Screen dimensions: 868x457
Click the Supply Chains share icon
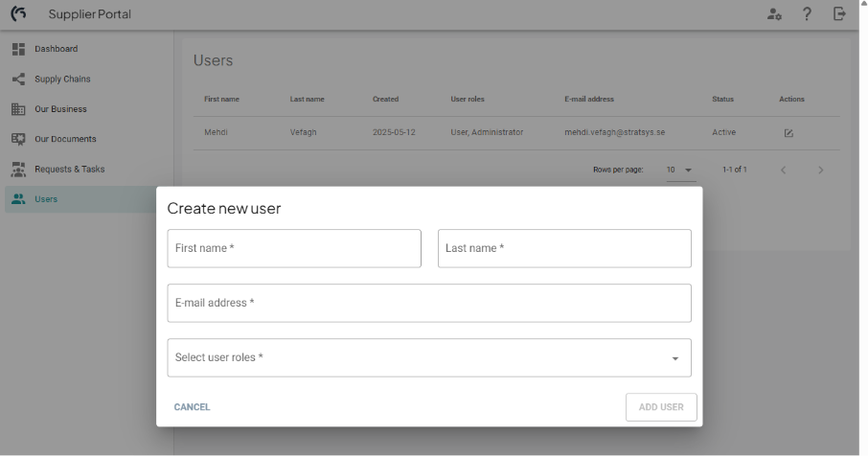coord(18,80)
